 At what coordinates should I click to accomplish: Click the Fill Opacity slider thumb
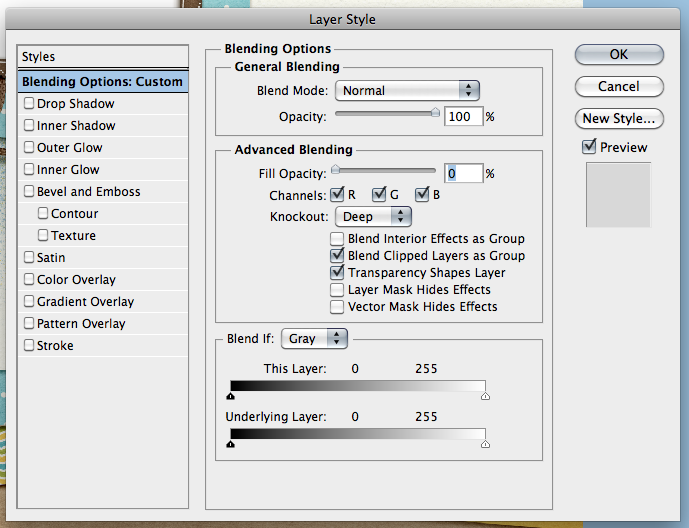pyautogui.click(x=335, y=170)
